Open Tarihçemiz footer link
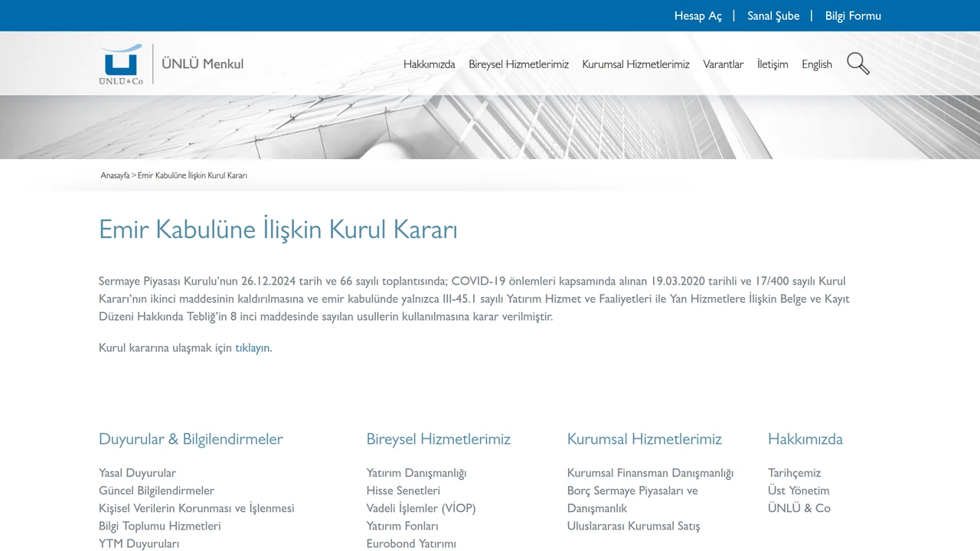This screenshot has height=551, width=980. point(794,473)
